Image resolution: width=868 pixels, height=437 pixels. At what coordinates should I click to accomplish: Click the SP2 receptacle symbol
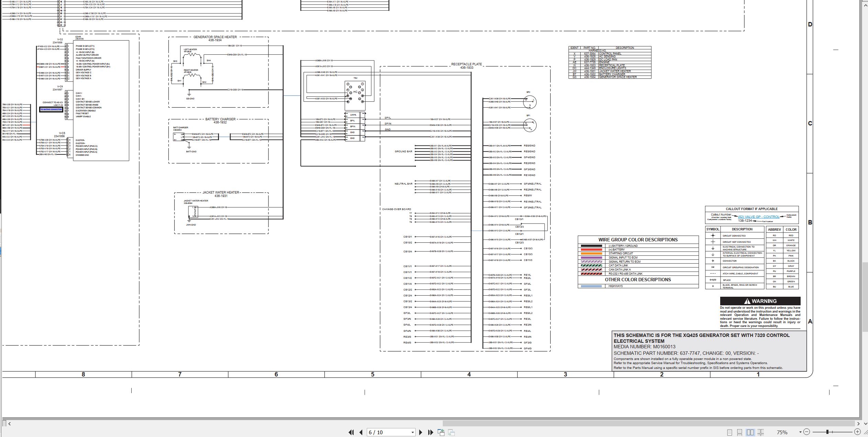529,102
